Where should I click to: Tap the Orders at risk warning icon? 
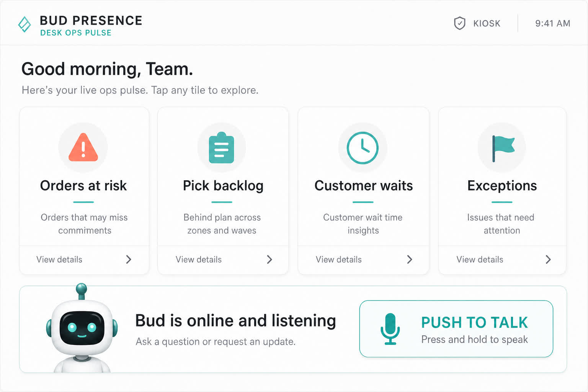(83, 147)
